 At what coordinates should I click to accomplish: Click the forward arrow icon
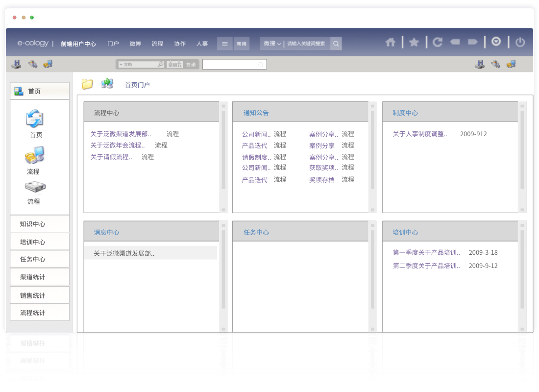point(472,43)
